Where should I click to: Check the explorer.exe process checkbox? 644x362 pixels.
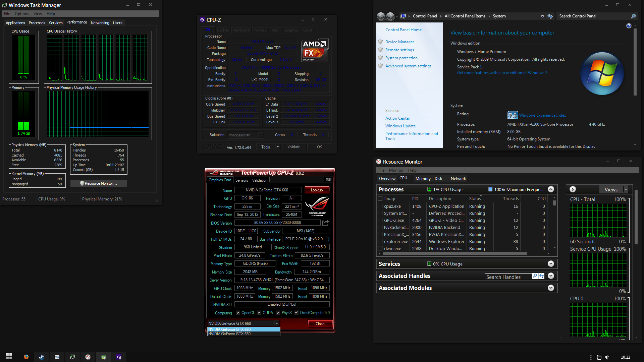pos(380,241)
